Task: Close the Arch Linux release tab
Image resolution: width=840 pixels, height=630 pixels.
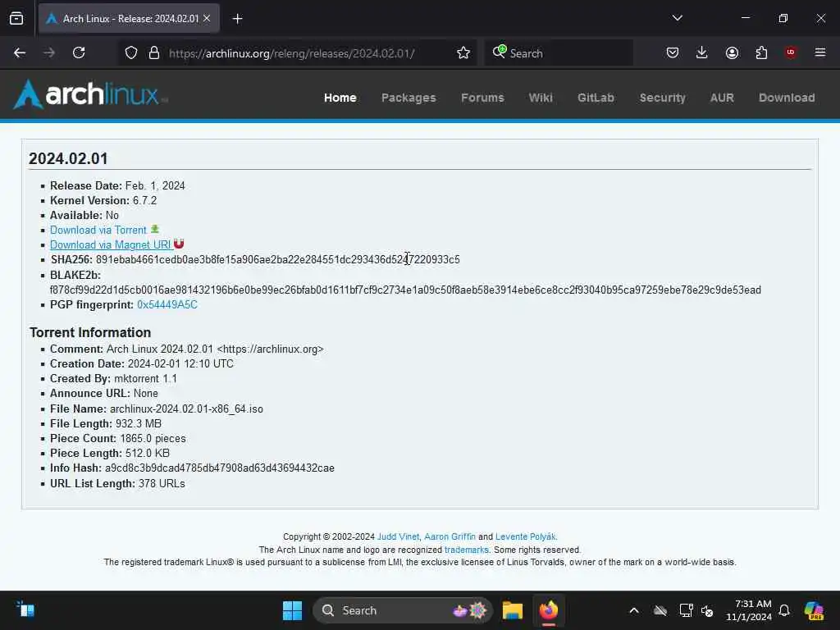Action: click(x=207, y=19)
